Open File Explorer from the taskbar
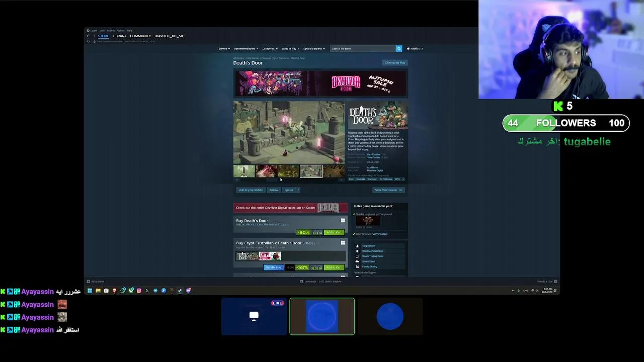Screen dimensions: 644x362 coord(98,291)
